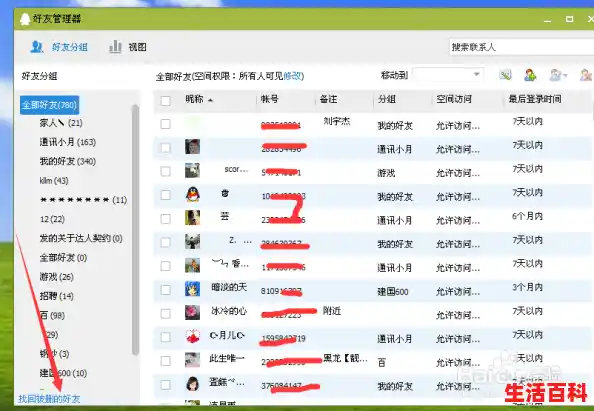Click the 附近 note cell

click(332, 311)
